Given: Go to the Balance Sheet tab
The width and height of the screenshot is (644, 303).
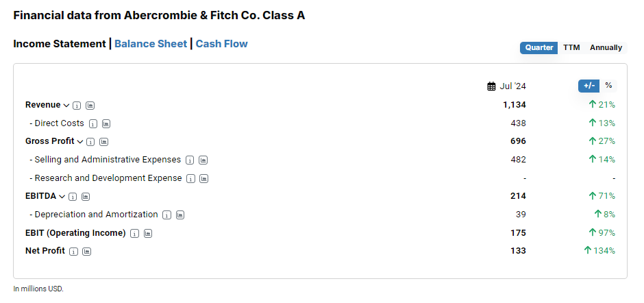Looking at the screenshot, I should tap(151, 44).
